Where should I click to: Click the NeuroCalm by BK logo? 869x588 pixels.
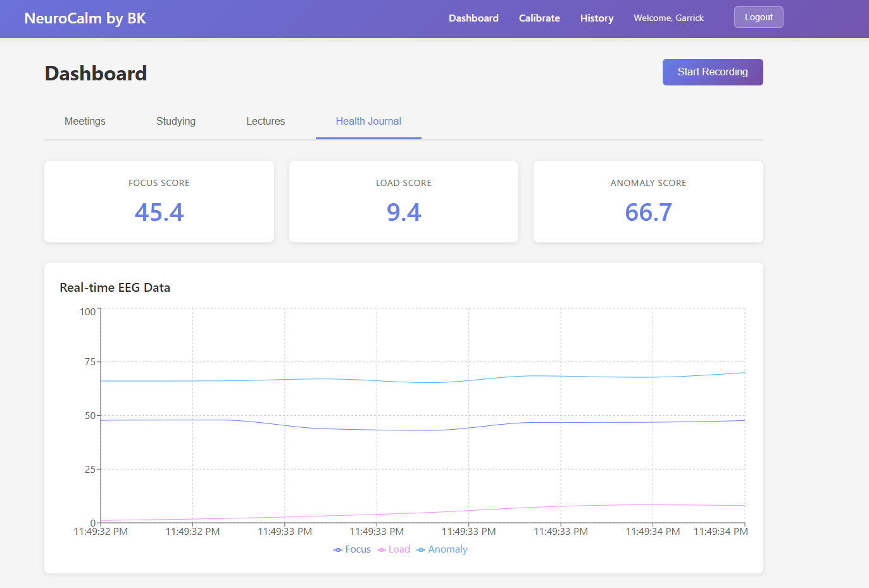coord(85,18)
